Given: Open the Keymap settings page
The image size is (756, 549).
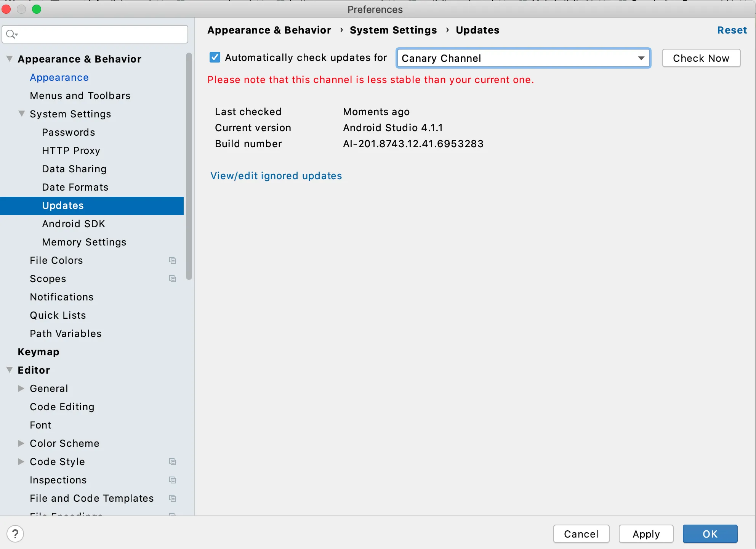Looking at the screenshot, I should click(x=38, y=352).
